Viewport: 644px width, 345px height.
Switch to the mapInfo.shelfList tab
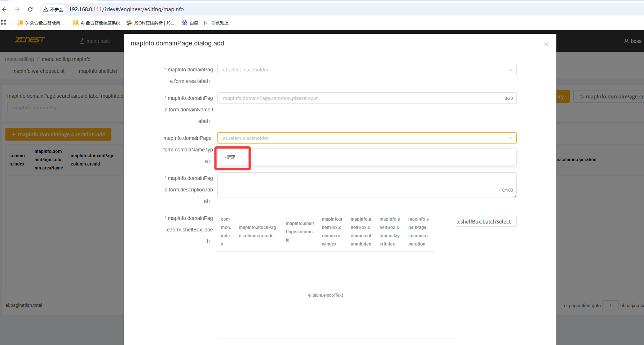[98, 71]
